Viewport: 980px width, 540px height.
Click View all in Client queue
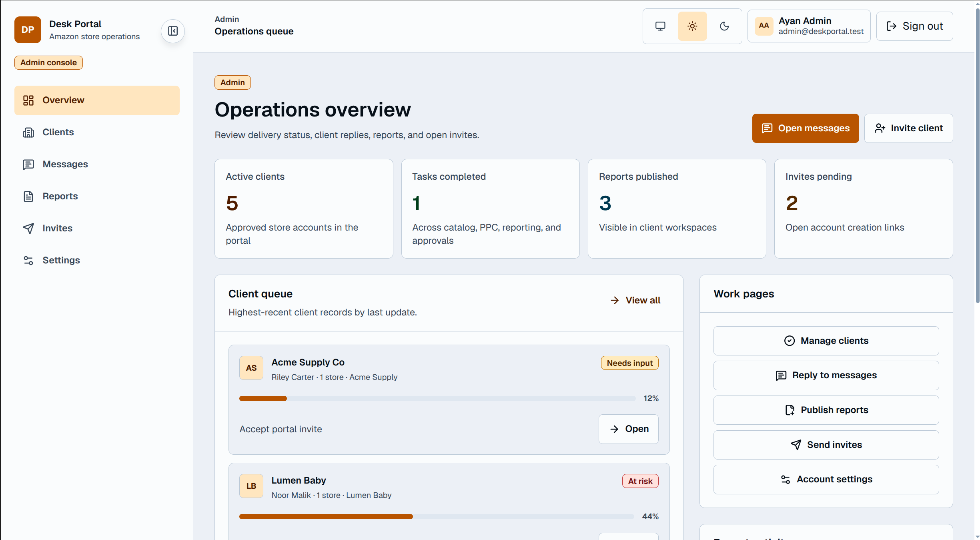tap(635, 300)
